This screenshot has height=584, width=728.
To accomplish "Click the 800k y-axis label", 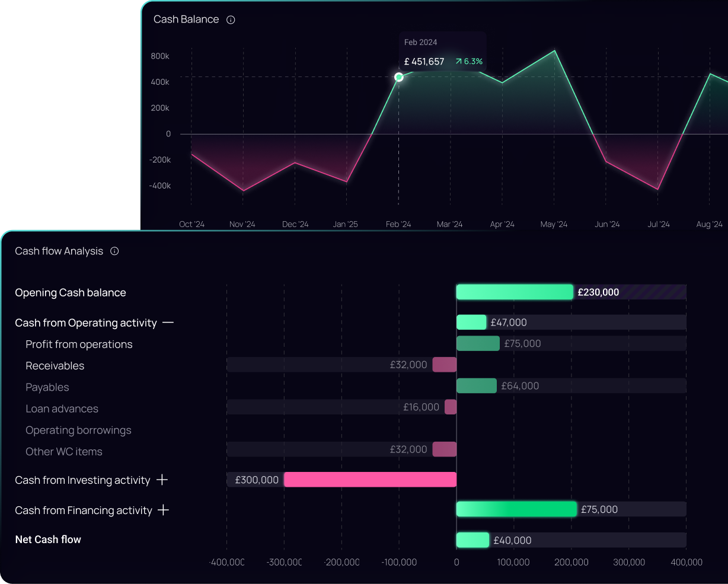I will (x=160, y=56).
